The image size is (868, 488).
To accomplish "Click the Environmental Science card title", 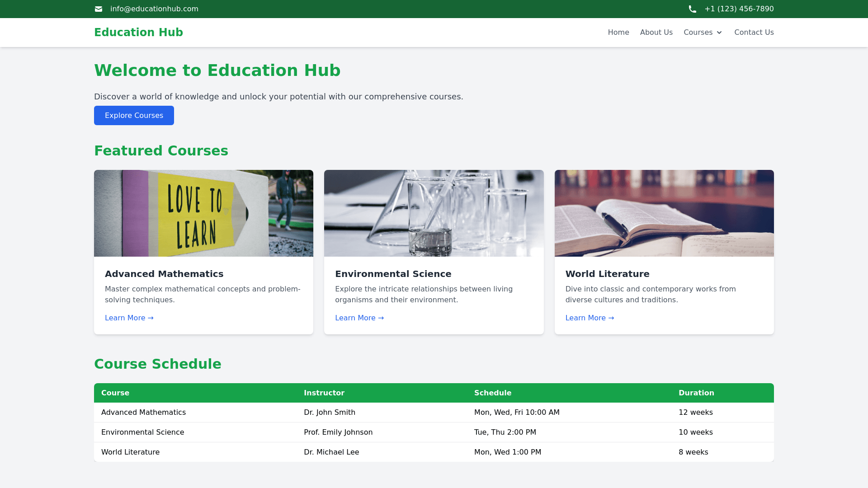I will coord(393,274).
